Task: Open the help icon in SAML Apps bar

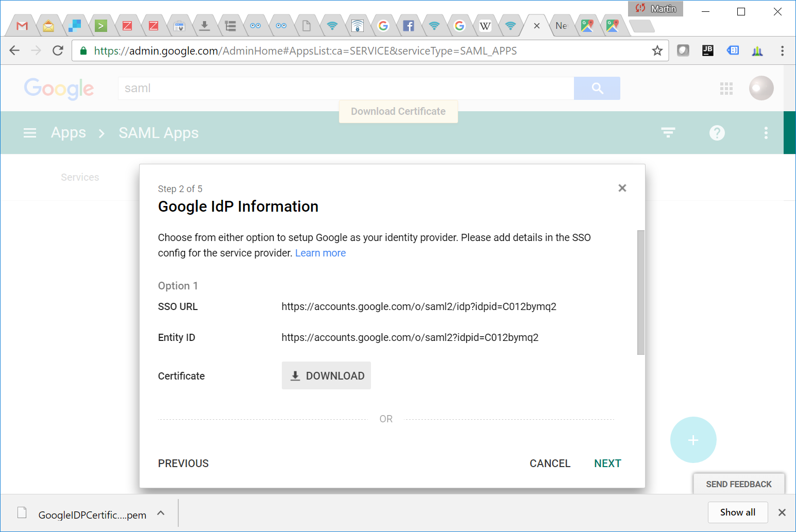Action: point(717,133)
